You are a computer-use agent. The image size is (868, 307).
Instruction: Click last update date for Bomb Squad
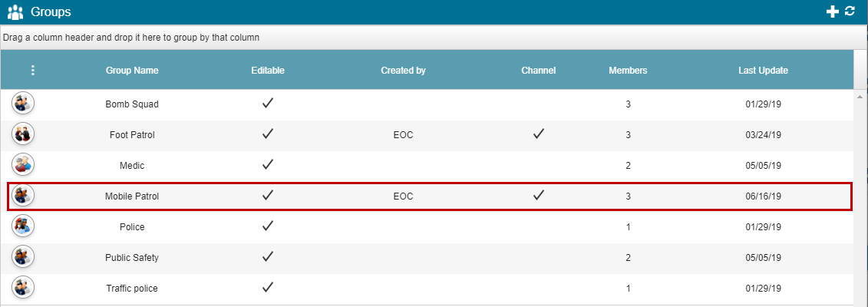click(764, 104)
